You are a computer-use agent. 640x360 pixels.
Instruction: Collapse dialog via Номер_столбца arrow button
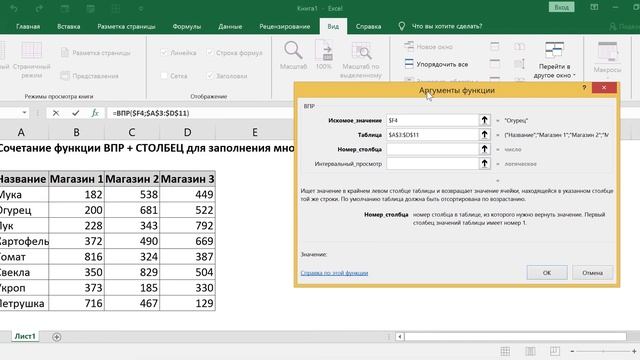[484, 149]
